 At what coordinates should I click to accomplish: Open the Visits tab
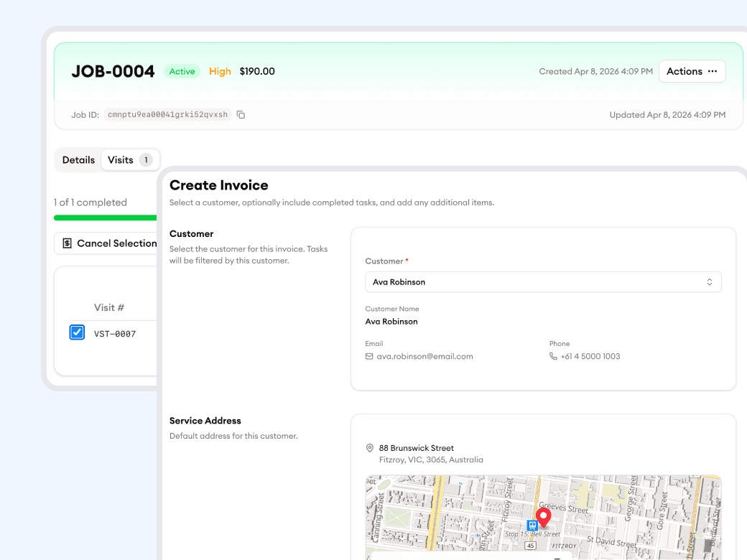[121, 159]
